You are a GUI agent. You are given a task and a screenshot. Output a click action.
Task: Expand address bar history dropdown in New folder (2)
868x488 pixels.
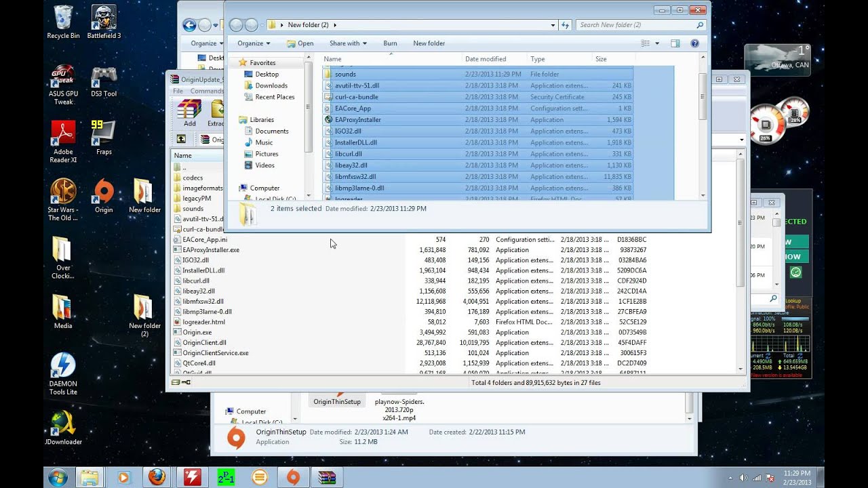553,25
